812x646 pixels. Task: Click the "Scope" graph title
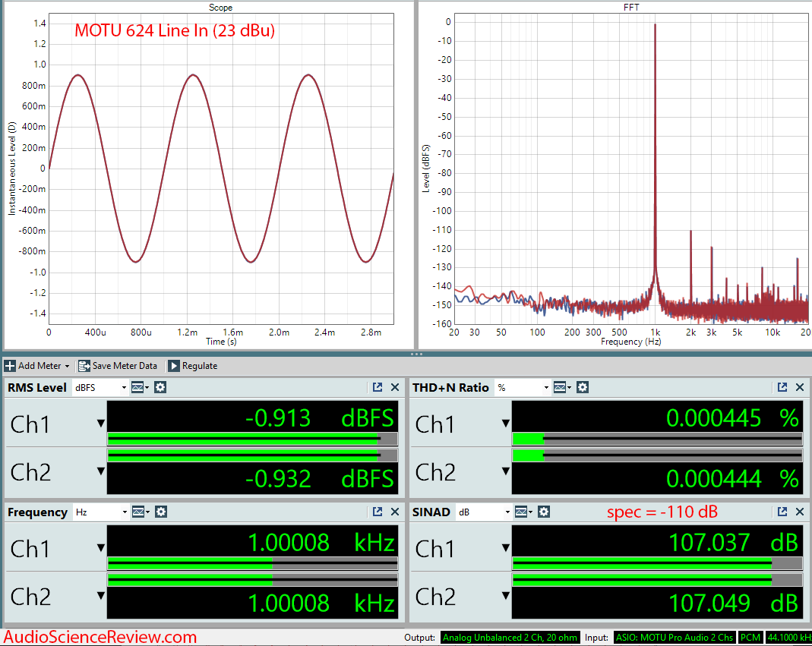pyautogui.click(x=220, y=8)
